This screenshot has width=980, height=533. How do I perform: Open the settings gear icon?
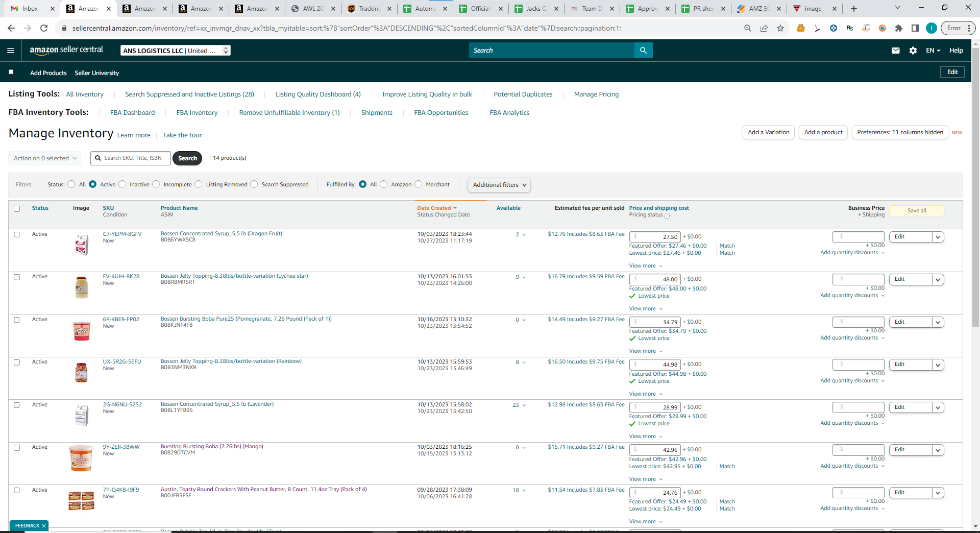913,51
